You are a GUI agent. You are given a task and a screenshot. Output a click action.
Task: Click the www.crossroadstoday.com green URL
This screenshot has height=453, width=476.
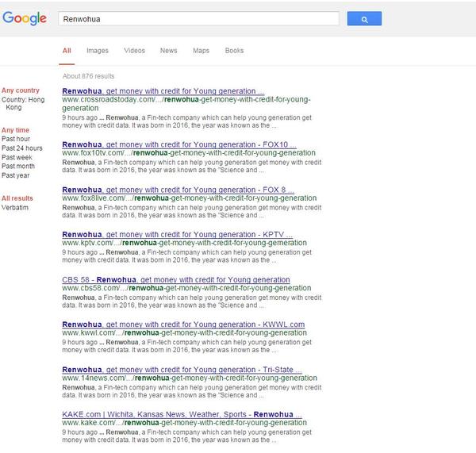(186, 104)
